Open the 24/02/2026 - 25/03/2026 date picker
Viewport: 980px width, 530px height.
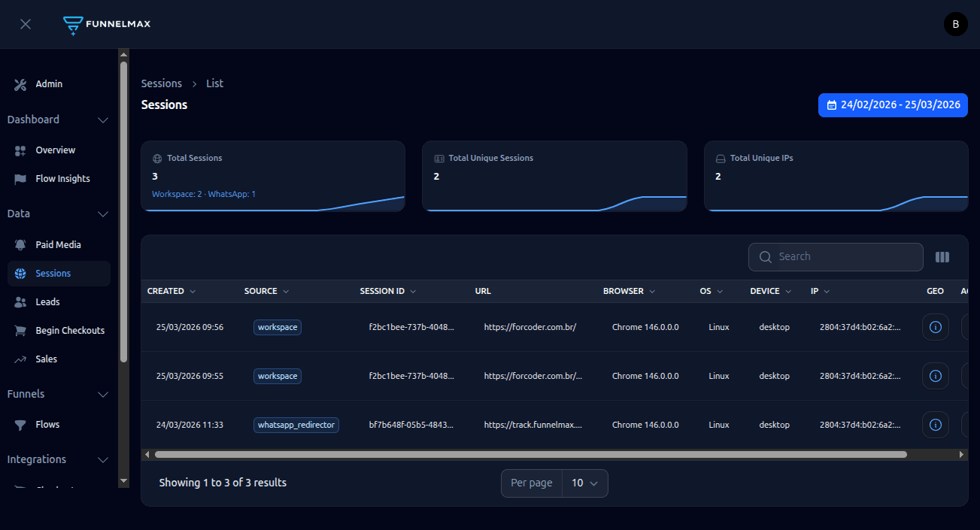click(893, 105)
